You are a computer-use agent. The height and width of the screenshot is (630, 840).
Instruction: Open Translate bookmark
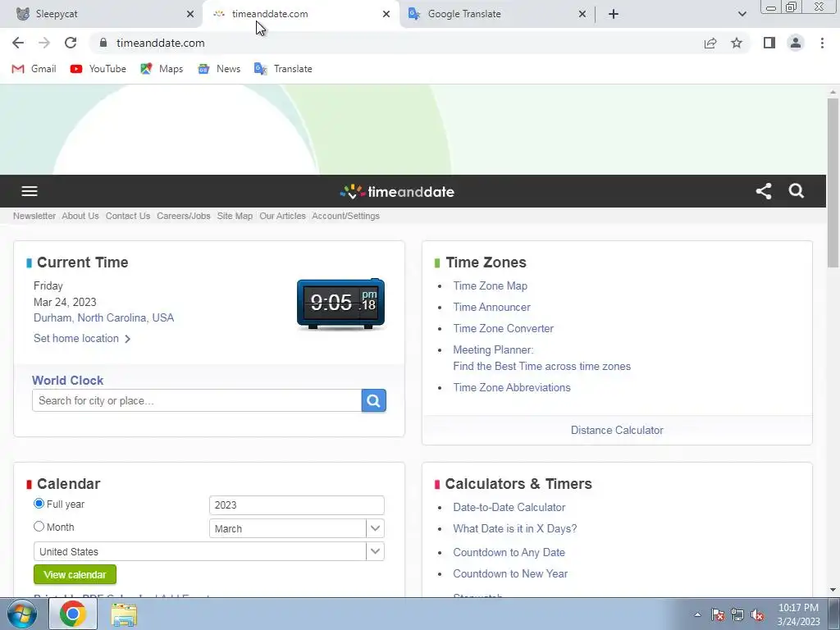[x=283, y=69]
